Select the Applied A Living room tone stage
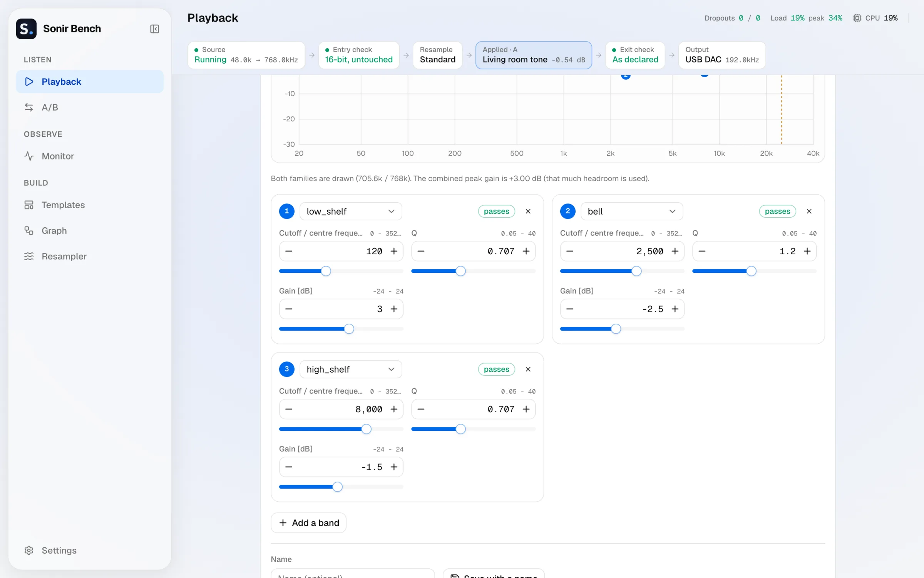 (534, 55)
